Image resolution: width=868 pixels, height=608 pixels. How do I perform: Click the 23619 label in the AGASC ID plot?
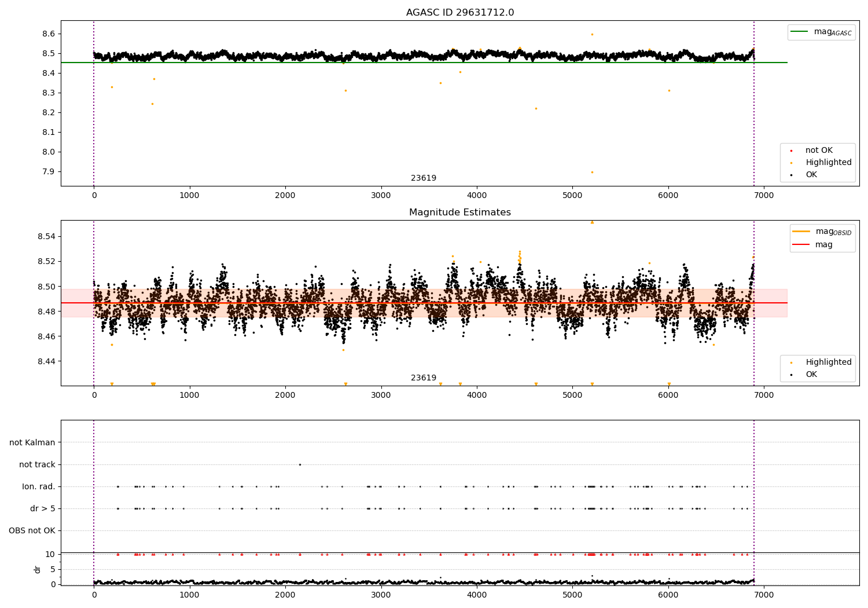pyautogui.click(x=424, y=178)
